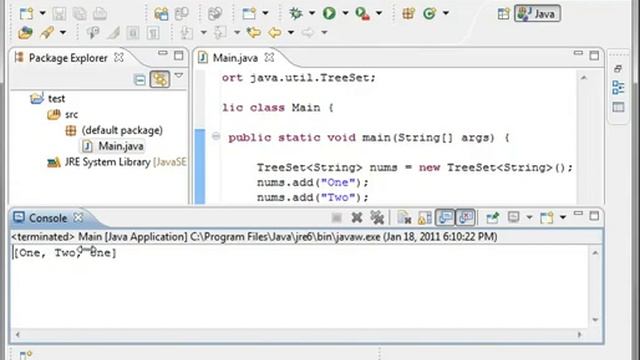
Task: Click the New Java Class icon
Action: tap(429, 13)
